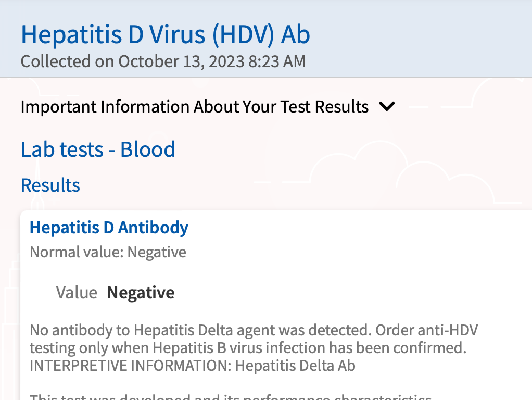This screenshot has height=400, width=532.
Task: Click the Order anti-HDV text
Action: click(426, 330)
